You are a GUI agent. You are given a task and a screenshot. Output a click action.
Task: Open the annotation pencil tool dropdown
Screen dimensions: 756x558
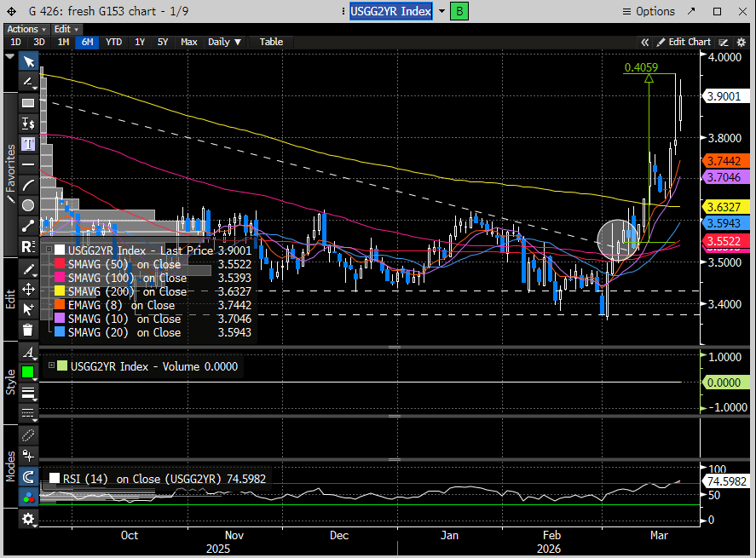click(x=28, y=82)
